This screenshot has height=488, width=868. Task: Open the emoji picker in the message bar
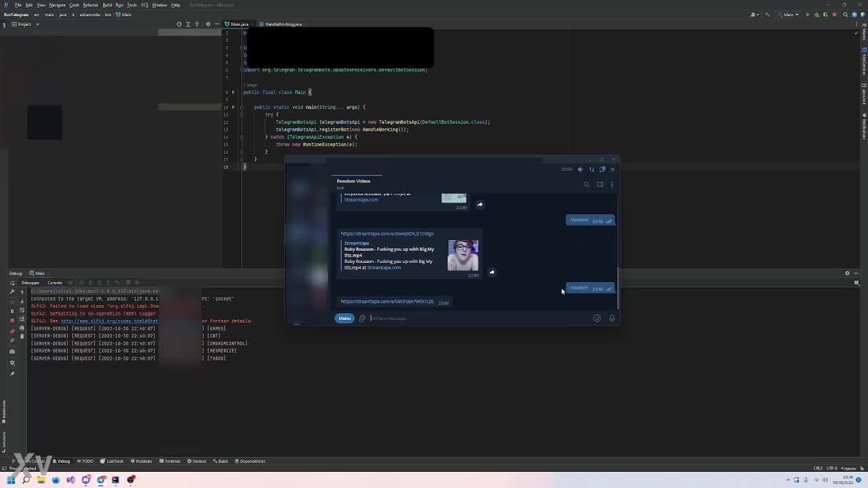tap(597, 319)
